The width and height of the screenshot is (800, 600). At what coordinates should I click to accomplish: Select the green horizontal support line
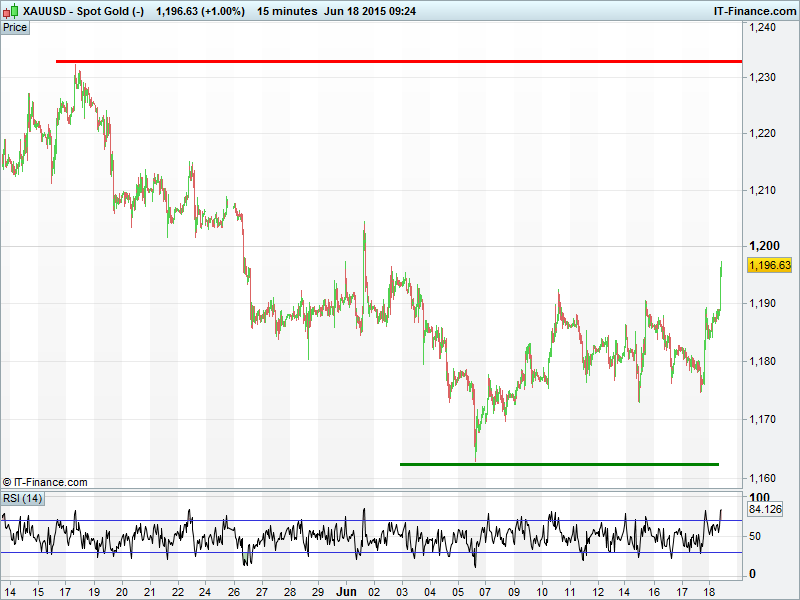coord(559,464)
